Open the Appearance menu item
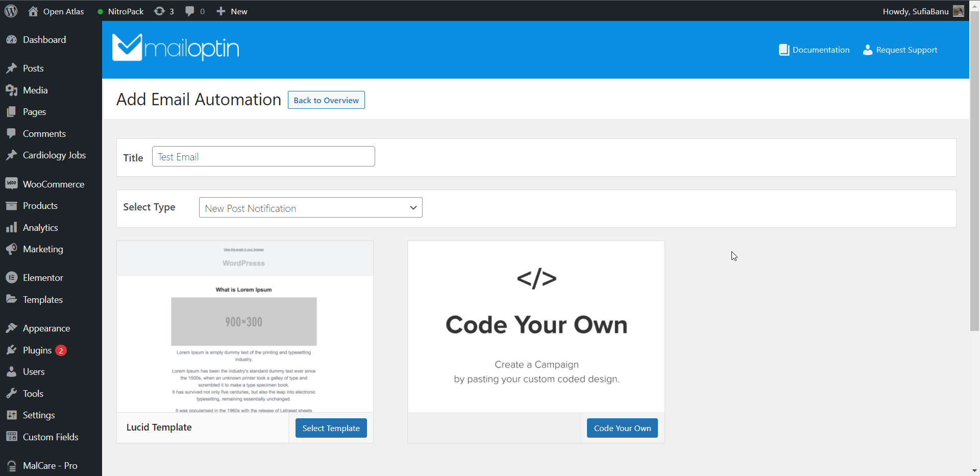This screenshot has width=980, height=476. tap(51, 328)
